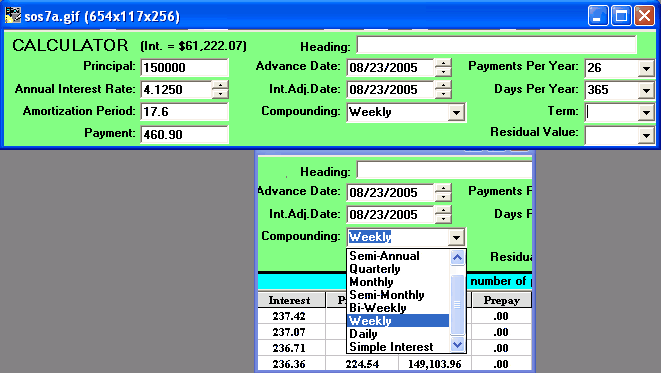Click the Interest column header

click(291, 300)
